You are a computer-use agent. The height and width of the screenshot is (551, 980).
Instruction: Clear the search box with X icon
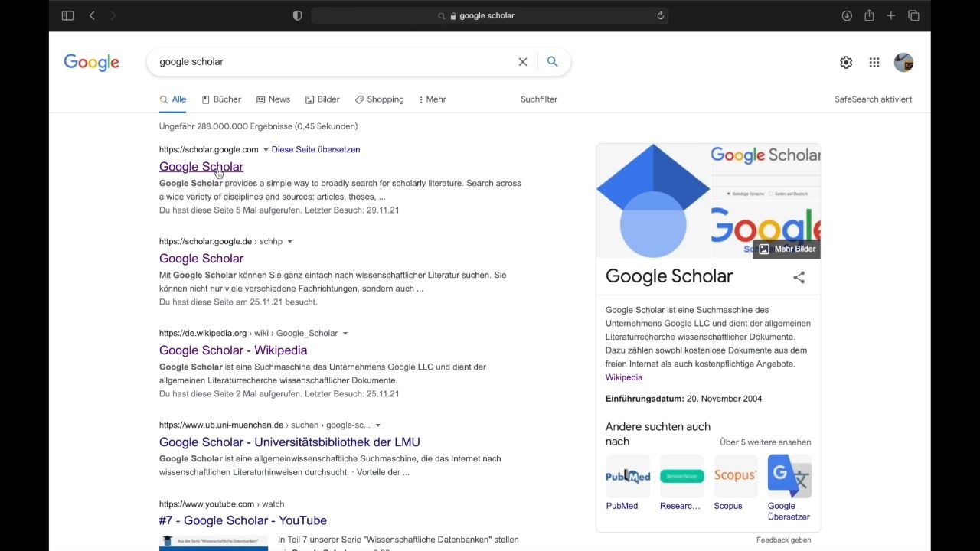pyautogui.click(x=523, y=62)
